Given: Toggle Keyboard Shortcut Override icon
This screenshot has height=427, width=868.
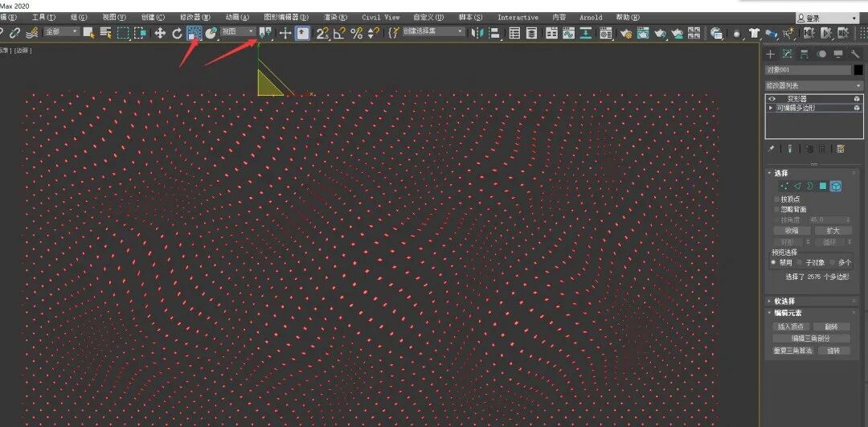Looking at the screenshot, I should tap(301, 33).
